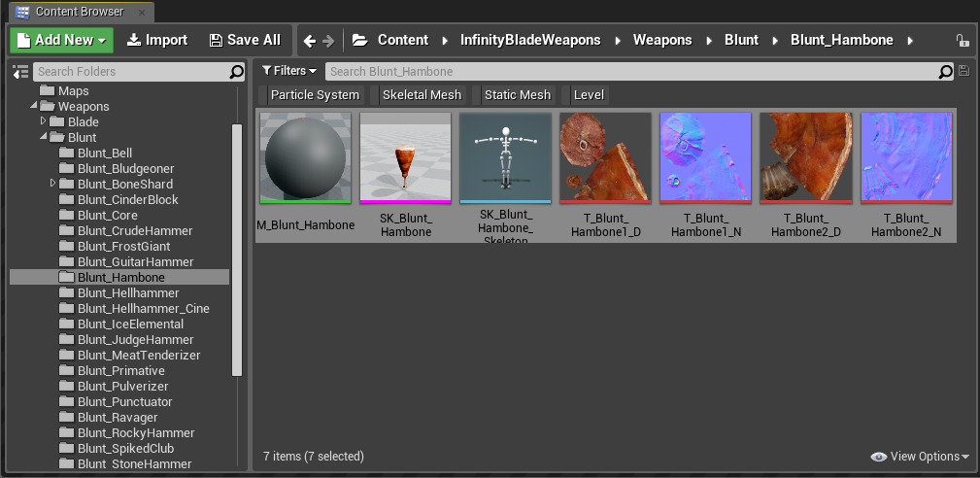This screenshot has width=980, height=478.
Task: Click the Add New button
Action: pyautogui.click(x=61, y=40)
